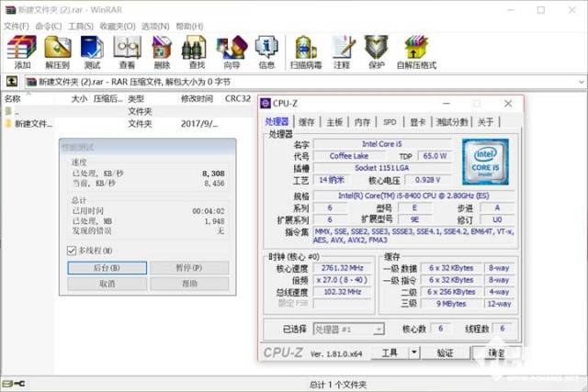The width and height of the screenshot is (588, 392).
Task: Expand the CPU-Z Tools (工具) dropdown arrow
Action: tap(415, 353)
